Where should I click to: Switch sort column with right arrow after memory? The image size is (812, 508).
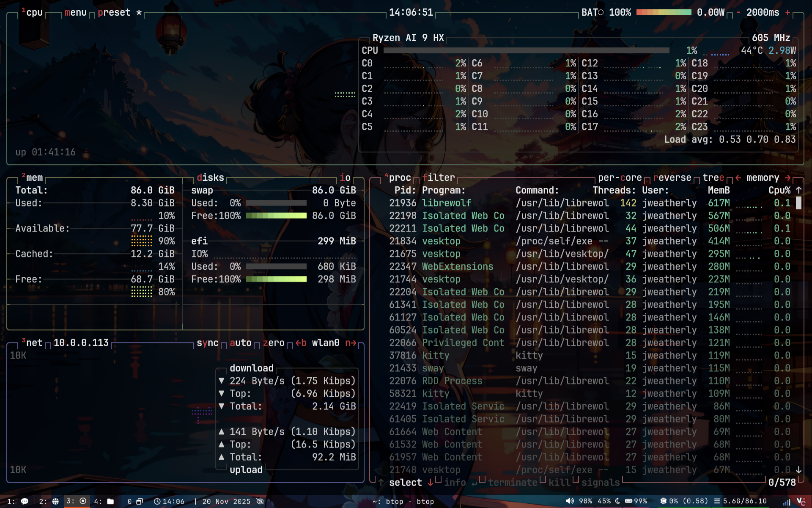click(x=787, y=178)
